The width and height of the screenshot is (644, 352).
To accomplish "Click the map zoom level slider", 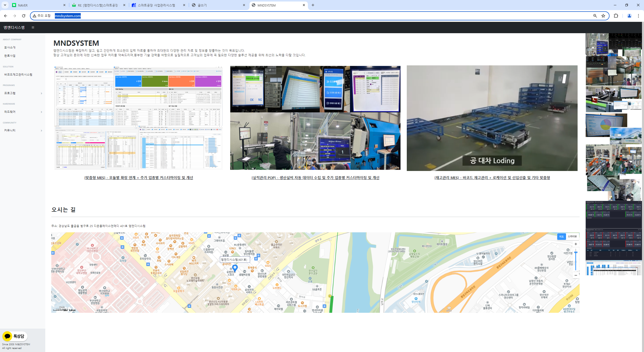I will [576, 259].
